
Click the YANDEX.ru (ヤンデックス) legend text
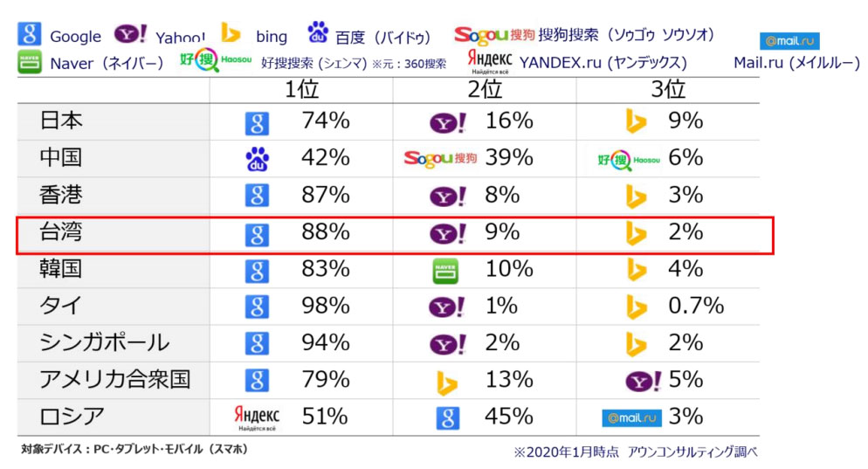coord(603,63)
